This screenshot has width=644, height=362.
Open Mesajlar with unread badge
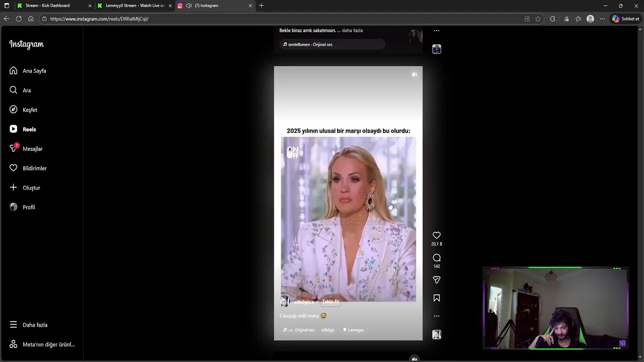[26, 149]
